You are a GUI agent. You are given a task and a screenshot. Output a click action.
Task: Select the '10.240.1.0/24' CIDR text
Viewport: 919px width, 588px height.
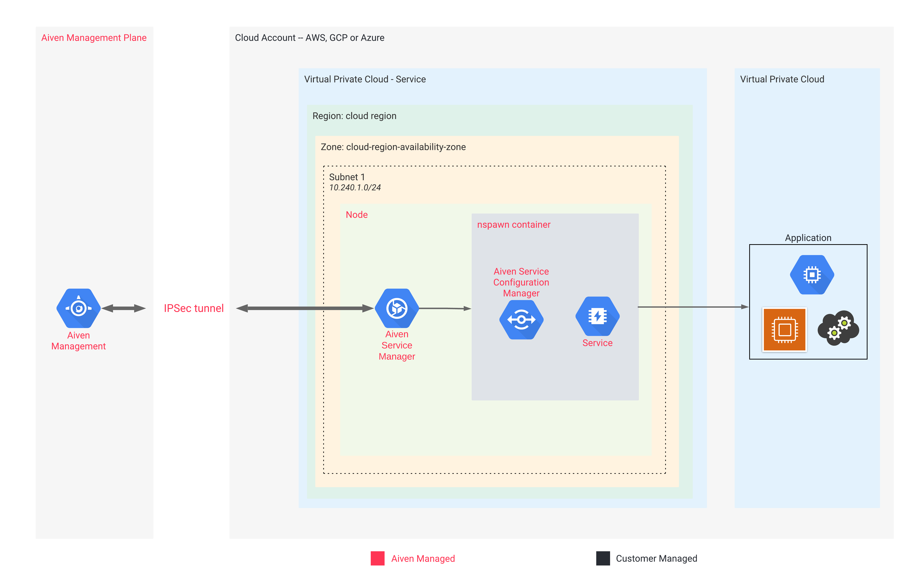355,188
